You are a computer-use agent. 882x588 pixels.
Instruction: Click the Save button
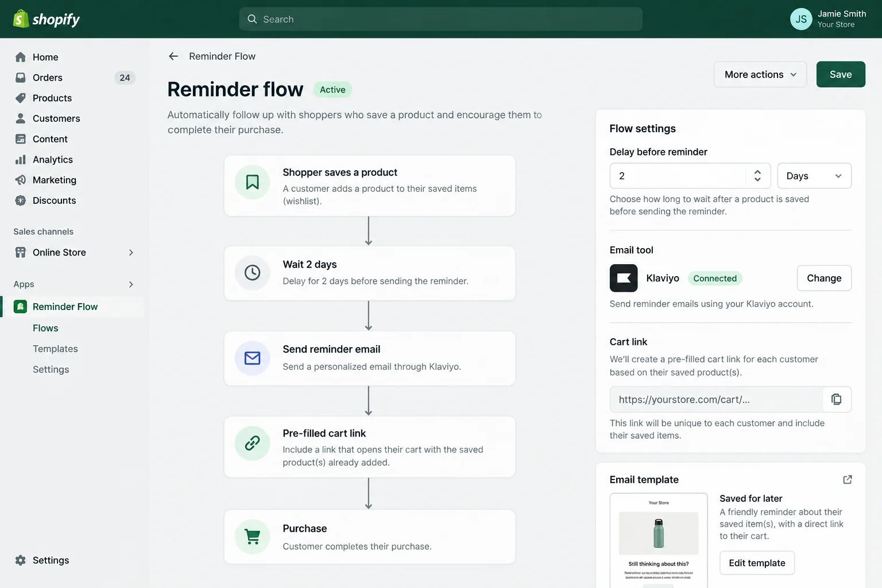[841, 75]
